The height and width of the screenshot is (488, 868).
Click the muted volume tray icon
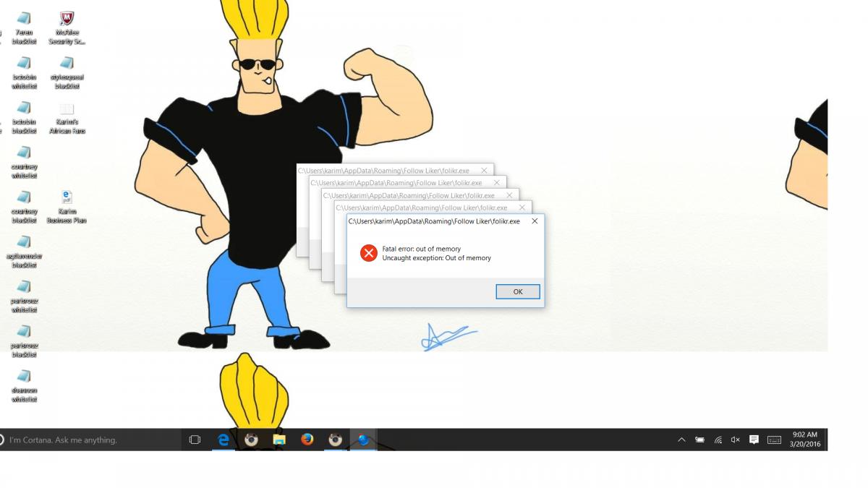(736, 440)
